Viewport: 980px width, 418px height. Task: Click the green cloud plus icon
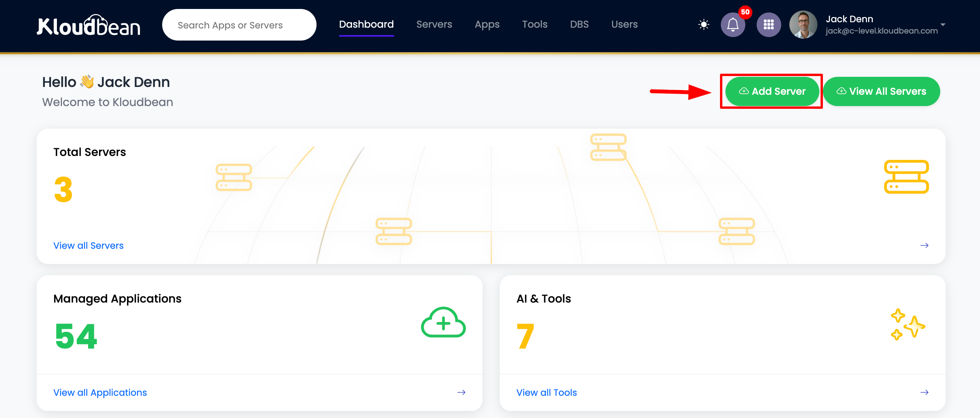[x=443, y=322]
